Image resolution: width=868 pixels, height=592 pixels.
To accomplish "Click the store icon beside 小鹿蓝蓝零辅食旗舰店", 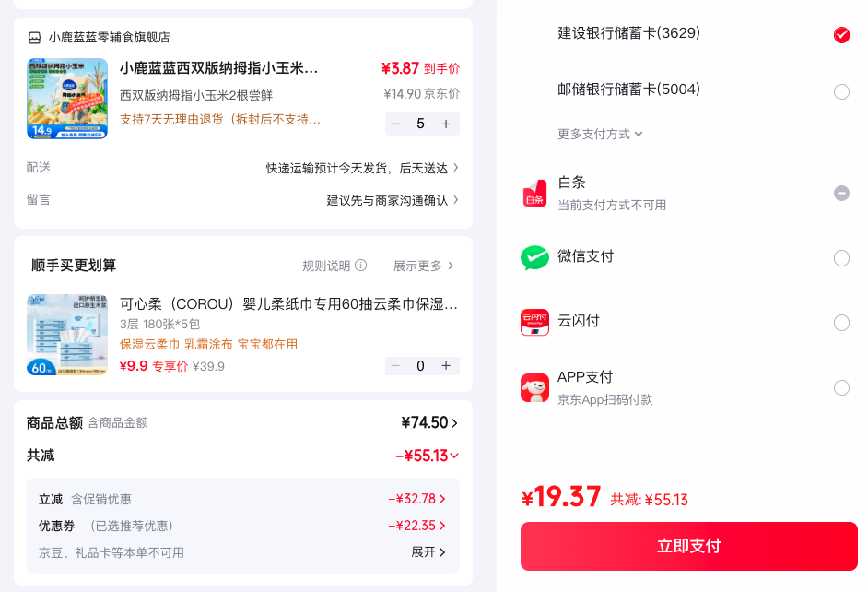I will (x=34, y=38).
